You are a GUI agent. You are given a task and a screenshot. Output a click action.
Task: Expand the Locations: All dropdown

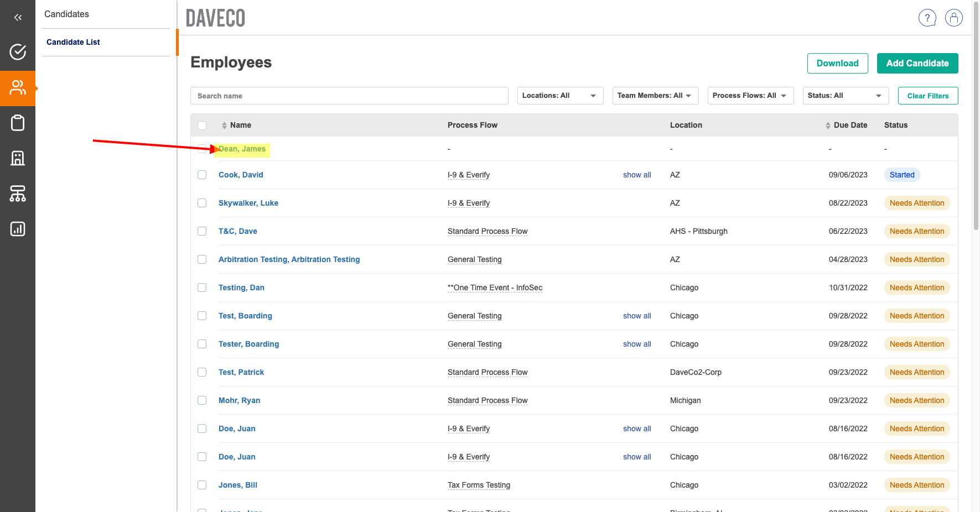559,96
